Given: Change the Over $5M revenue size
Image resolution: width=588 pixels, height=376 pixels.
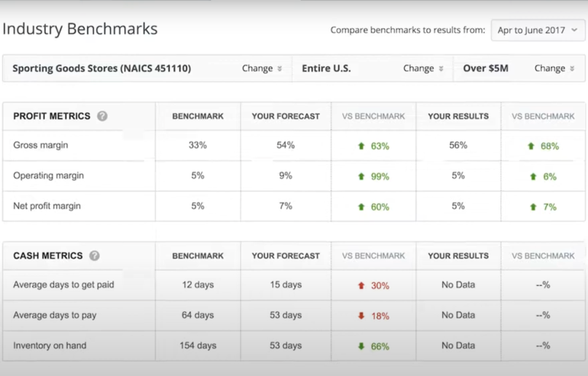Looking at the screenshot, I should [x=554, y=69].
